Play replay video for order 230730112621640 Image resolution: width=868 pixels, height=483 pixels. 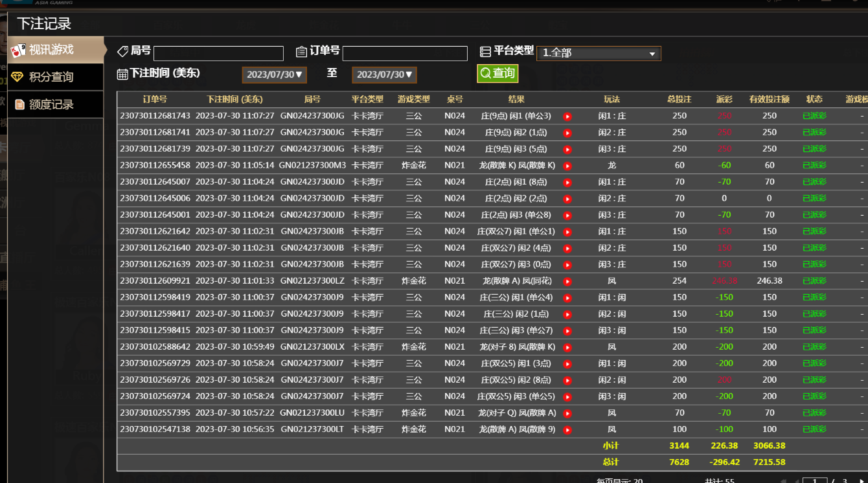(567, 249)
